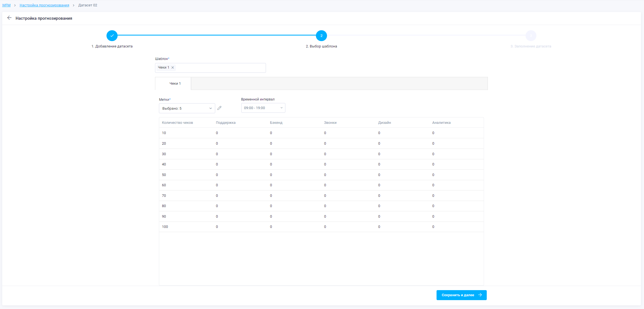Click the Шаблон input field
644x309 pixels.
pyautogui.click(x=211, y=68)
